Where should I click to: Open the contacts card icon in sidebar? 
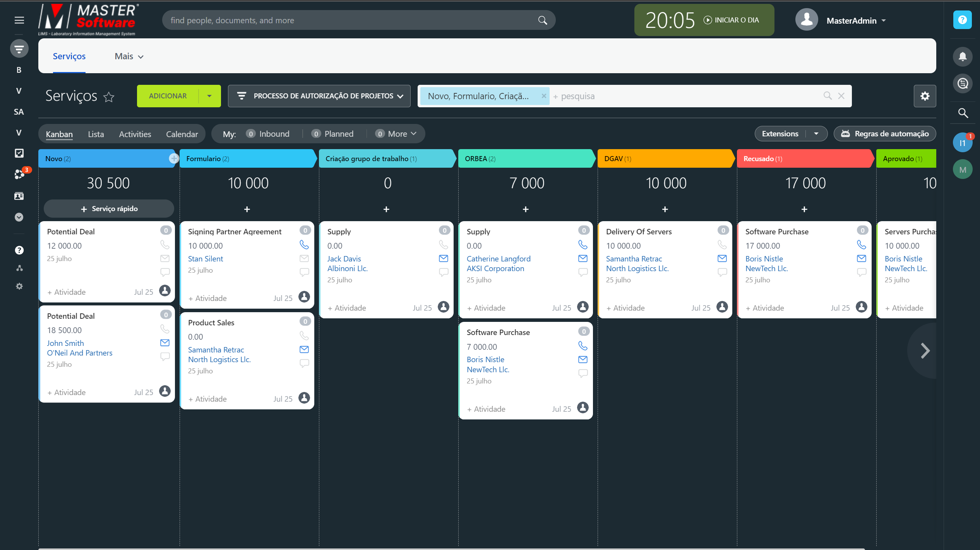click(x=19, y=196)
